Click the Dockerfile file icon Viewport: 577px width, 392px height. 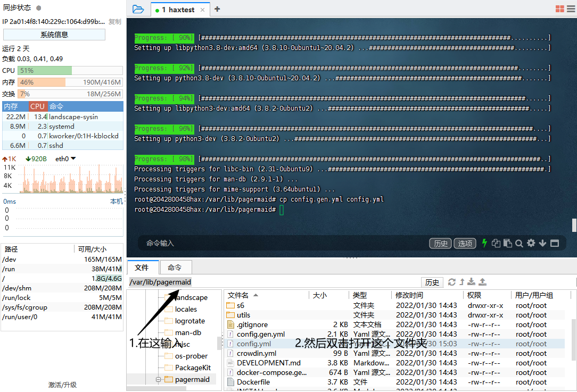coord(230,382)
